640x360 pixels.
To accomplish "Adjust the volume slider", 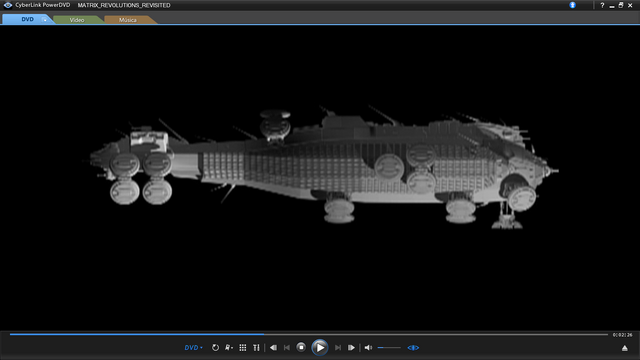I will tap(389, 348).
